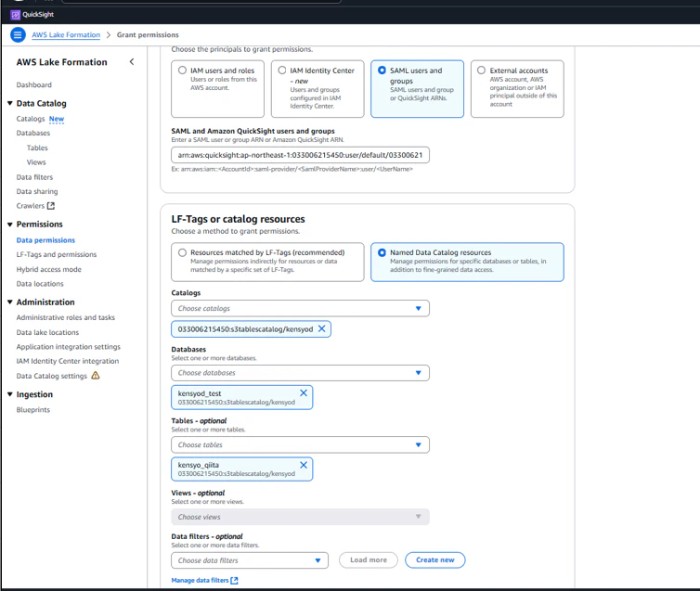The height and width of the screenshot is (591, 700).
Task: Open Crawlers external link icon
Action: pyautogui.click(x=51, y=206)
